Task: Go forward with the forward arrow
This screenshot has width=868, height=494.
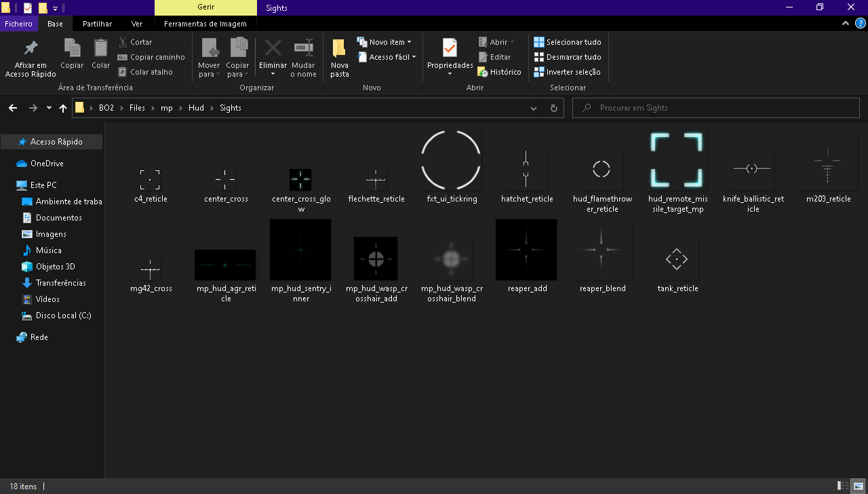Action: [33, 108]
